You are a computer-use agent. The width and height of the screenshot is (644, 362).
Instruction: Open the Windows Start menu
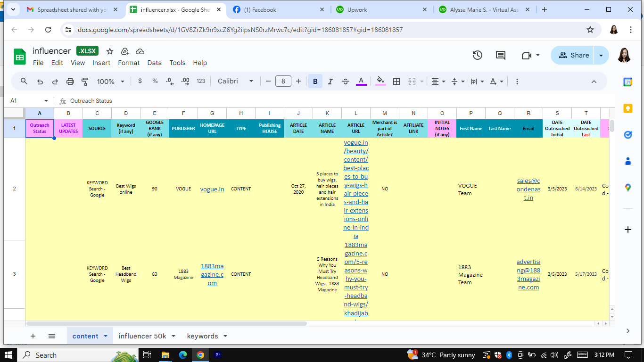coord(9,355)
